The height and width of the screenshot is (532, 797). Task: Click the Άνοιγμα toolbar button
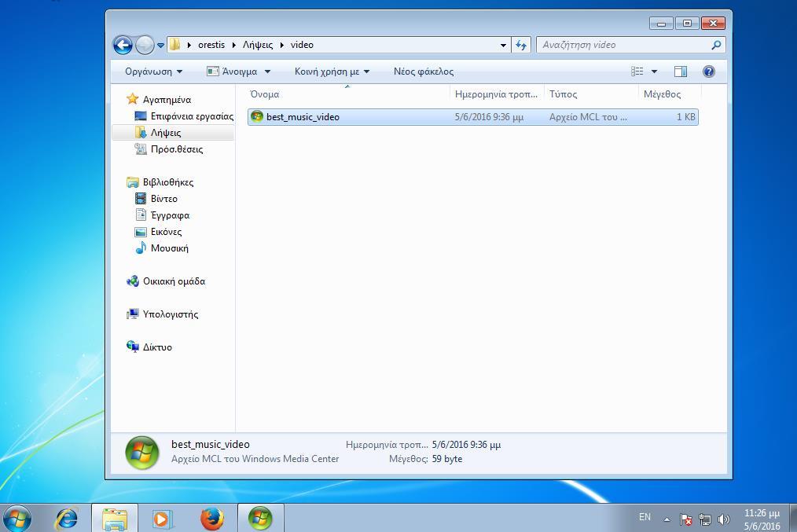(233, 72)
